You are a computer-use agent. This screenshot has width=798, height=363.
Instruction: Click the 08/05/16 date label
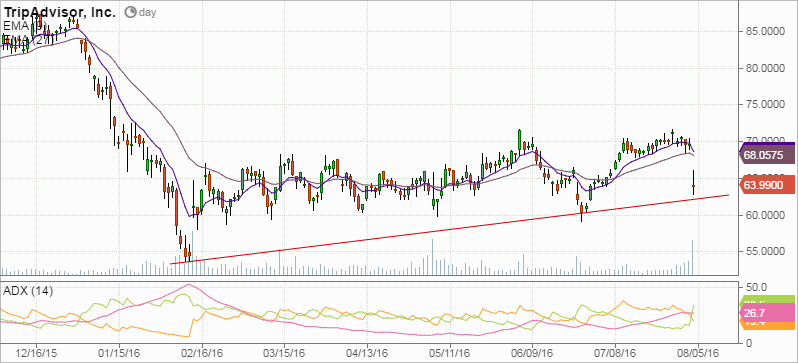698,352
